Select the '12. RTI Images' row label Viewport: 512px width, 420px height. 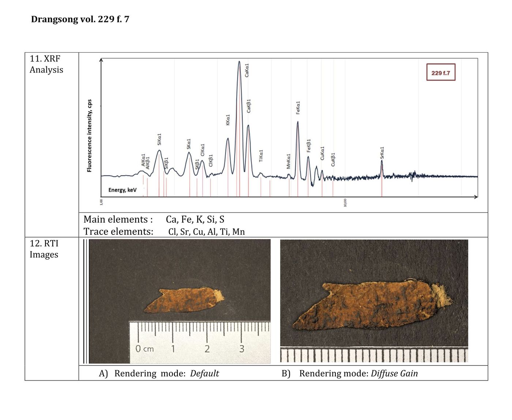[44, 249]
